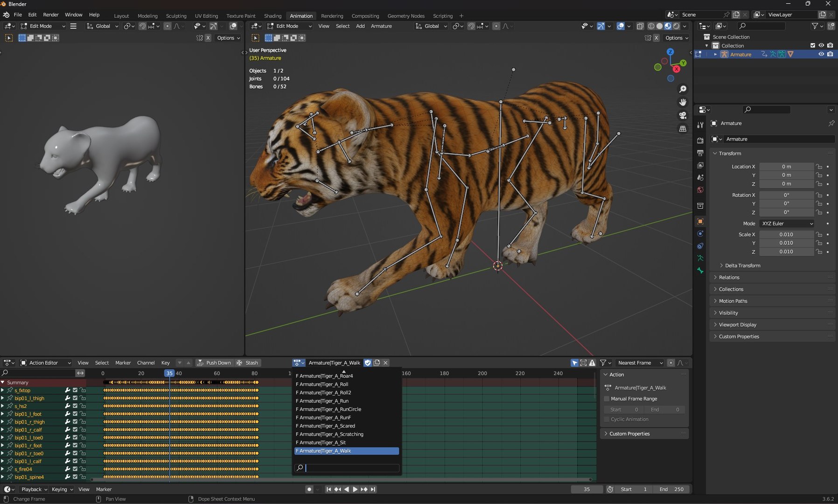Image resolution: width=838 pixels, height=504 pixels.
Task: Open the Tool properties tab
Action: pos(700,125)
